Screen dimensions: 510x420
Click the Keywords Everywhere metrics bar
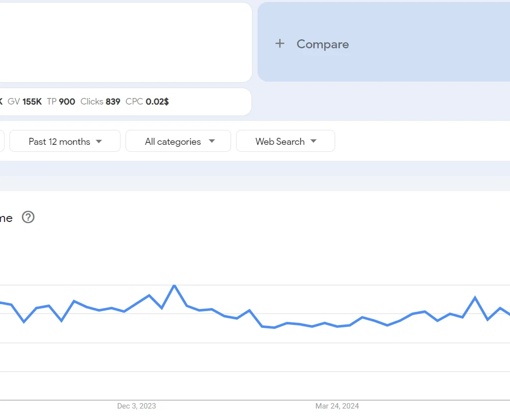pyautogui.click(x=125, y=102)
